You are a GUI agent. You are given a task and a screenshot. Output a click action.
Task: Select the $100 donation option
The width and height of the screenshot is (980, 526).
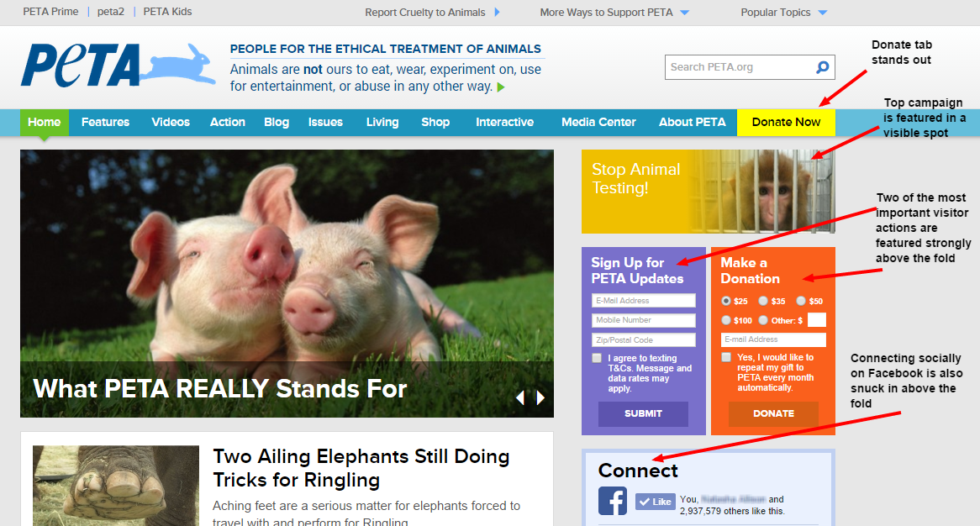[x=725, y=320]
